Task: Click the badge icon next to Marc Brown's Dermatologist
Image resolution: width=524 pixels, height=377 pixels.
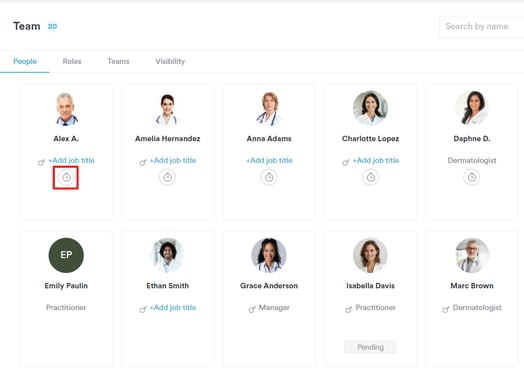Action: coord(445,309)
